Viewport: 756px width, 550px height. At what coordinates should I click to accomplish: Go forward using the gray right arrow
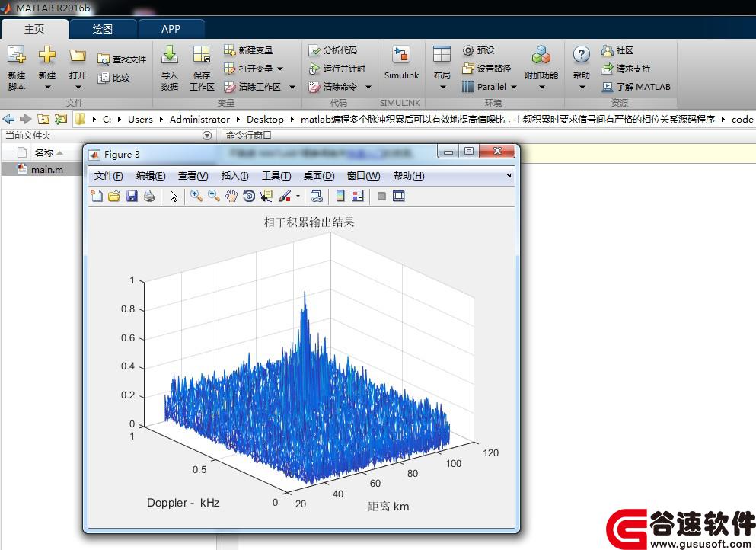coord(26,119)
